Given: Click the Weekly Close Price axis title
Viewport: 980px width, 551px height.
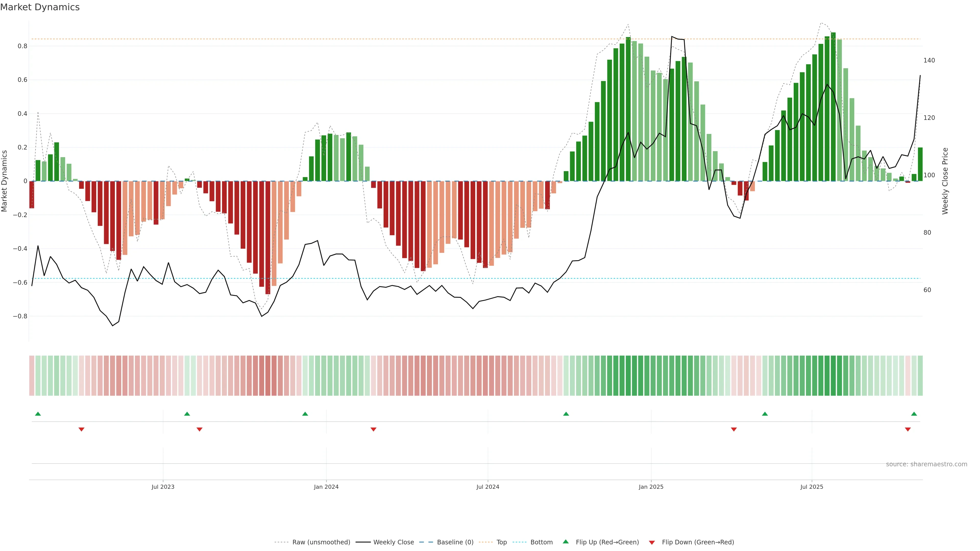Looking at the screenshot, I should click(945, 181).
